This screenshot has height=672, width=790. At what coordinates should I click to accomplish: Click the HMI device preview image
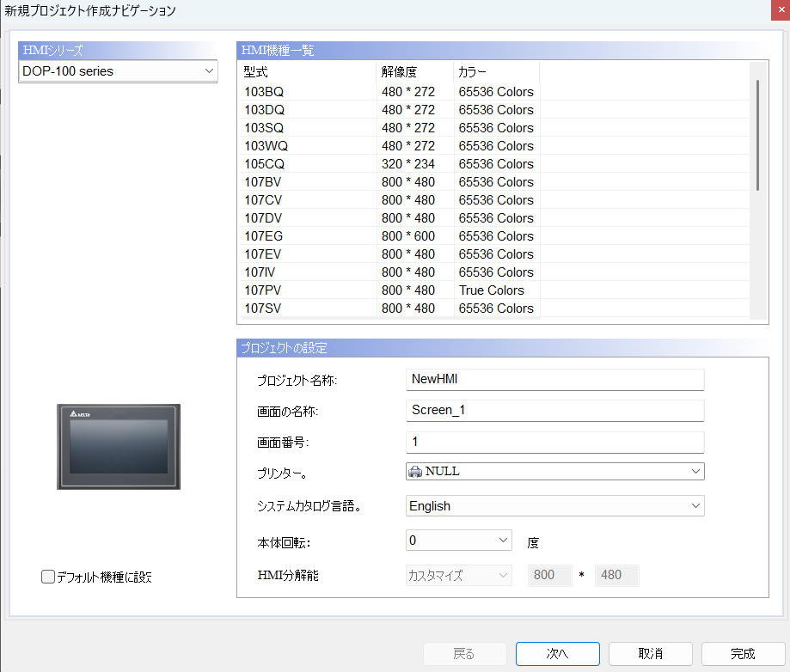[119, 446]
